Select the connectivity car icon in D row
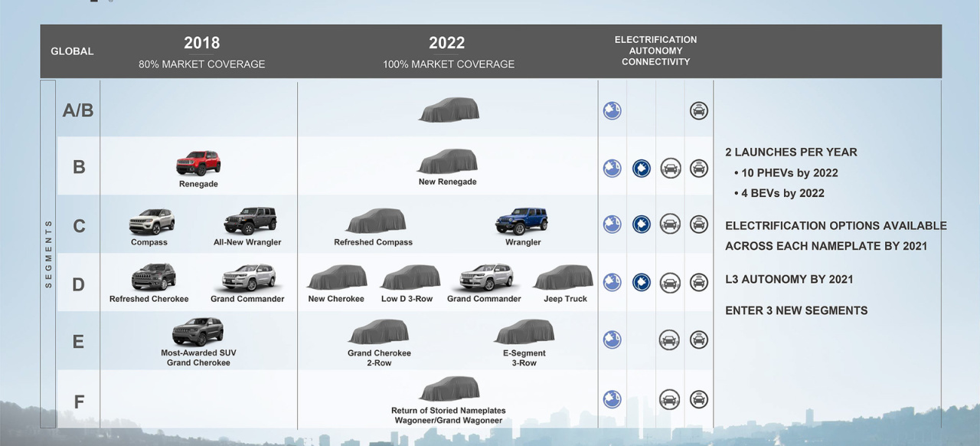Image resolution: width=980 pixels, height=446 pixels. click(x=698, y=282)
